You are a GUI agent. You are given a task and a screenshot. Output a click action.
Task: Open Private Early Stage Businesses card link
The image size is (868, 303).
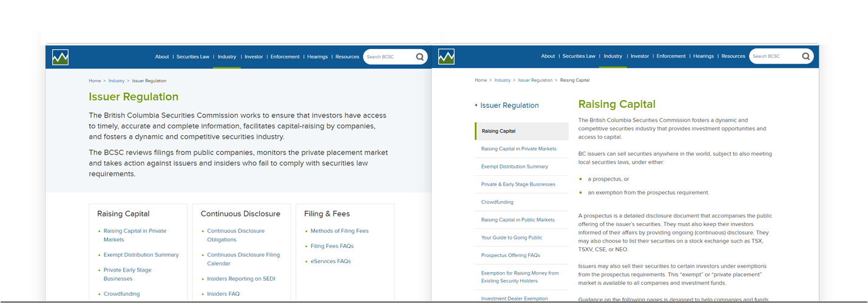[x=127, y=275]
